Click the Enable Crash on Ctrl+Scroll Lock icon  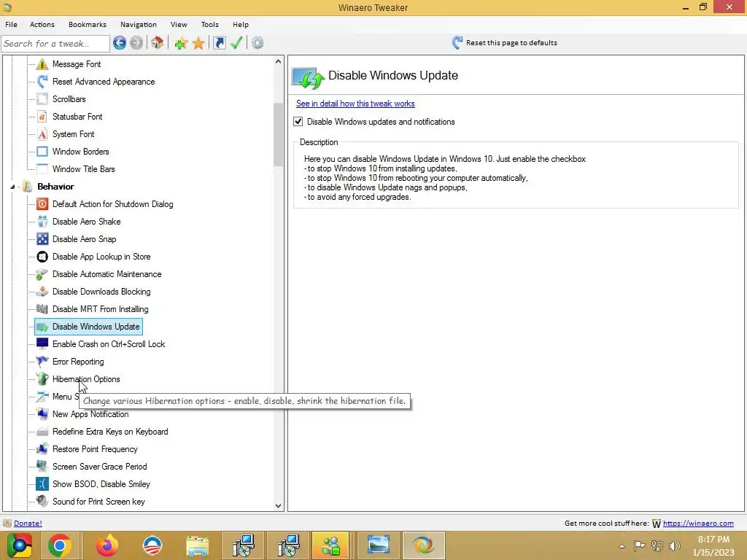[x=42, y=344]
